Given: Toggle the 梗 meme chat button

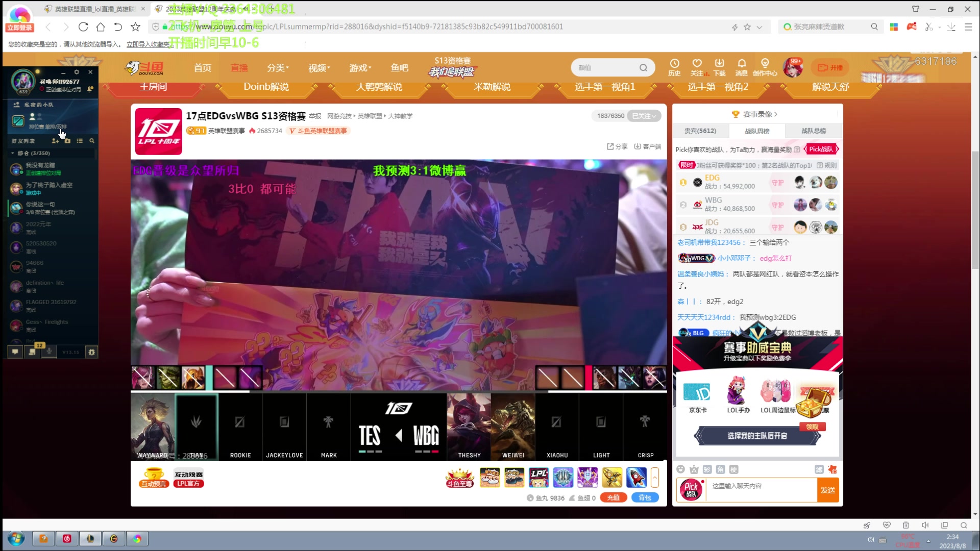Looking at the screenshot, I should click(x=733, y=469).
